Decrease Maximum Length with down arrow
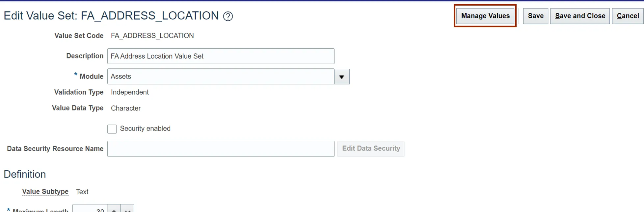 127,209
